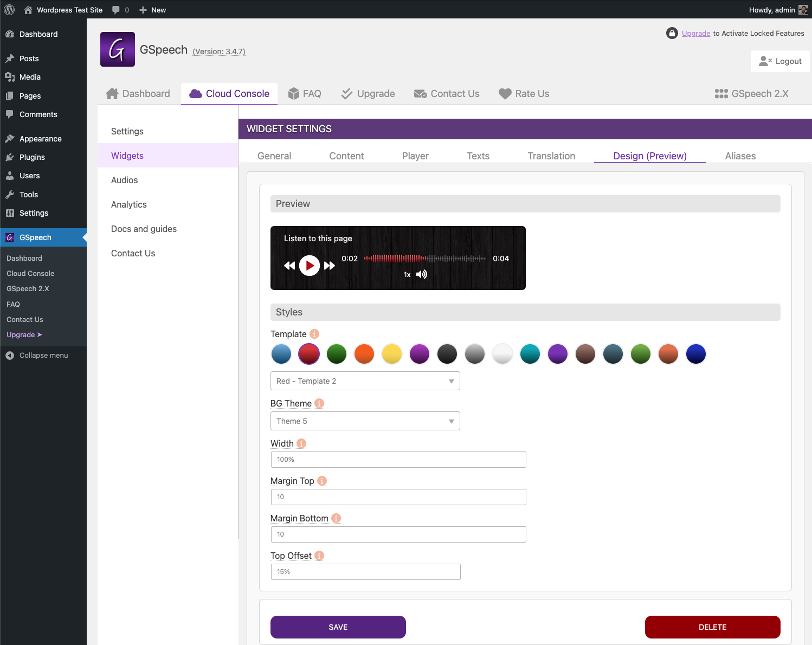The image size is (812, 645).
Task: Select the teal template swatch
Action: [530, 354]
